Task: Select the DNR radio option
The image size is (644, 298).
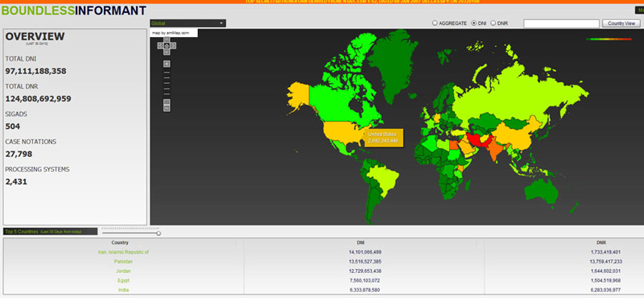Action: (x=493, y=23)
